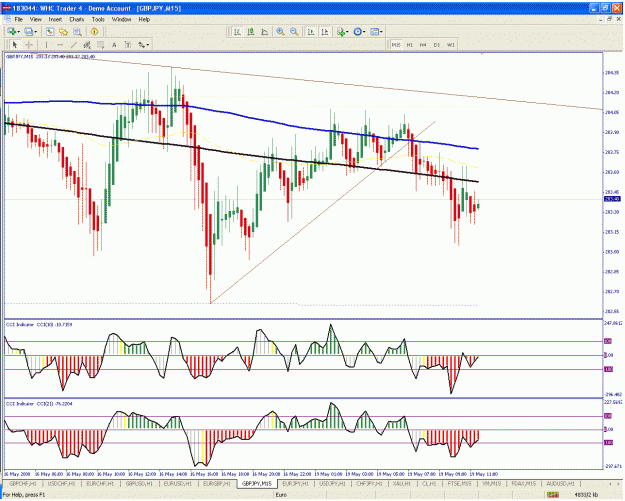Screen dimensions: 625x501
Task: Open the Help menu
Action: coord(144,19)
